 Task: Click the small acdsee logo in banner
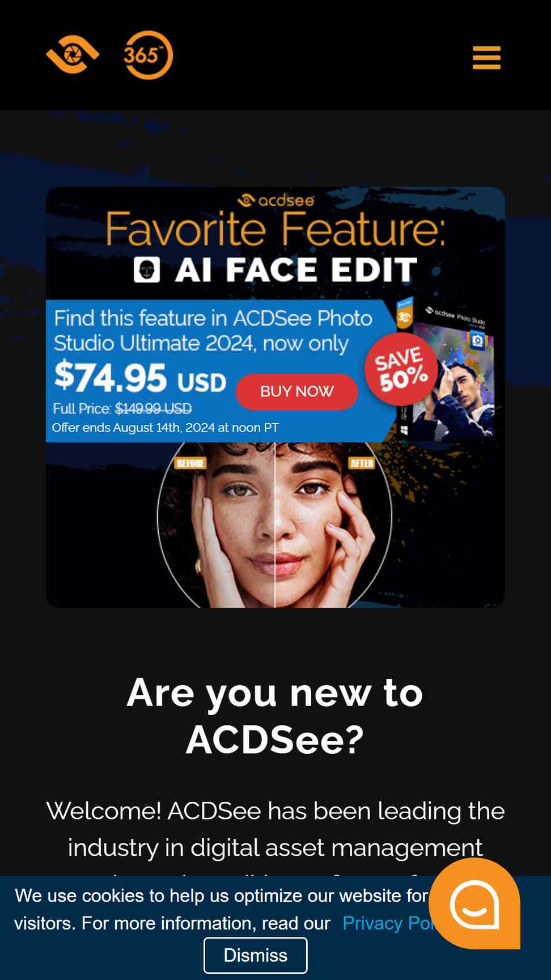coord(275,200)
